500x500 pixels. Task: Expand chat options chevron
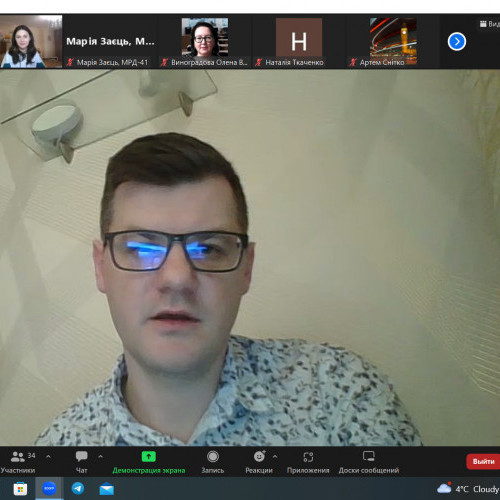[101, 456]
